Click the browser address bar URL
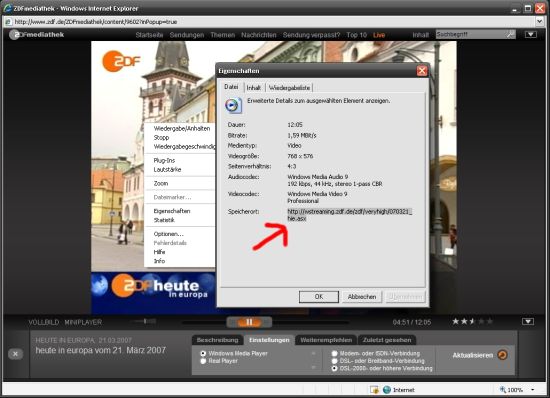Viewport: 550px width, 398px height. (96, 22)
